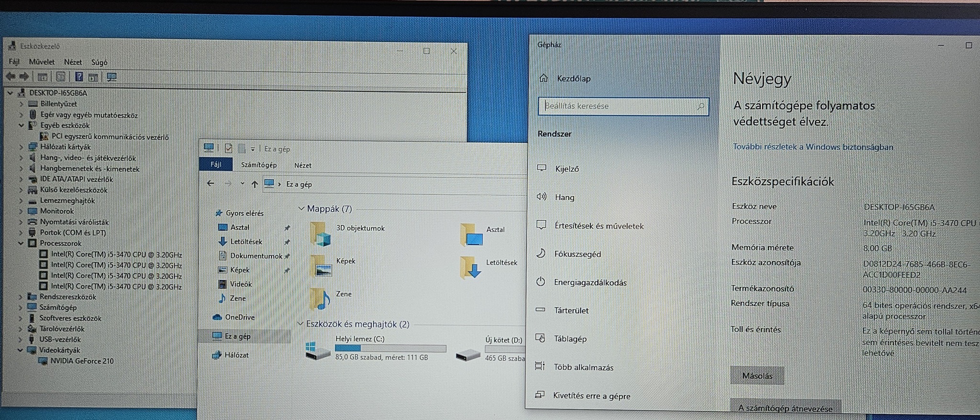Select the Új kötet (D:) drive
The width and height of the screenshot is (980, 420).
point(490,349)
